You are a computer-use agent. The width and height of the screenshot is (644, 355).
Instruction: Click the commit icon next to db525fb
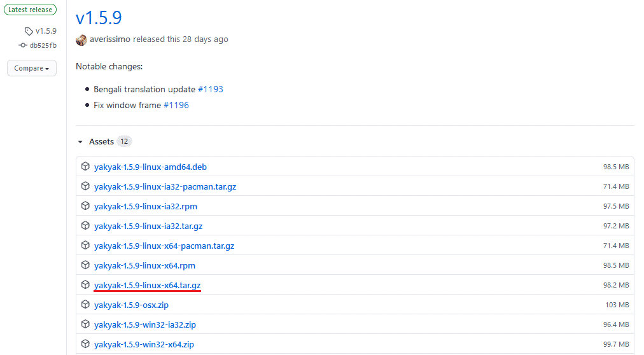(22, 45)
